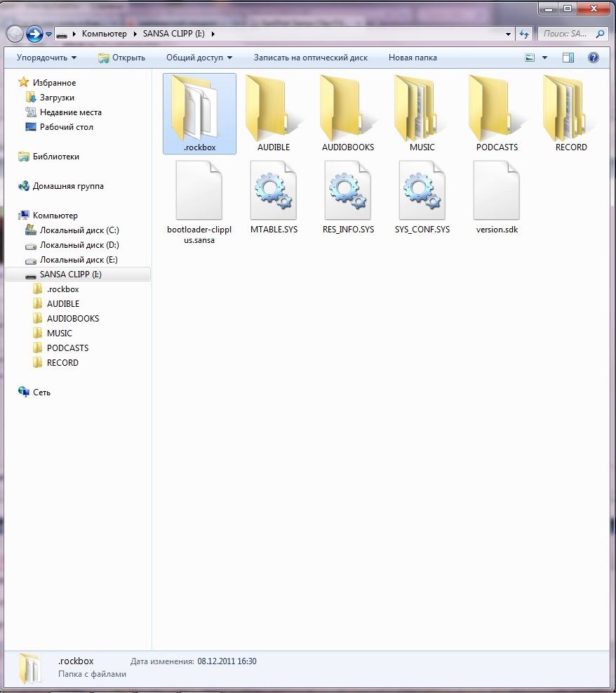Image resolution: width=616 pixels, height=693 pixels.
Task: Open the address bar history dropdown
Action: (508, 34)
